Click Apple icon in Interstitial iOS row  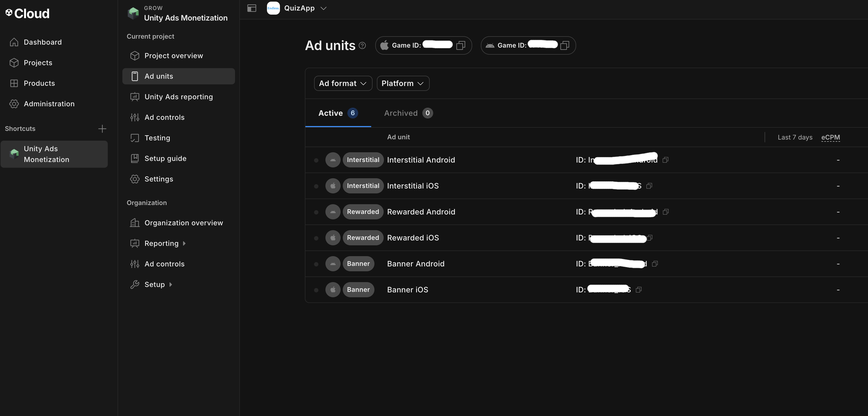pos(332,186)
